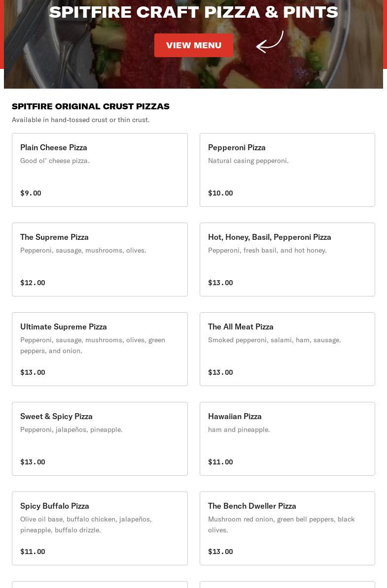Select the Ultimate Supreme Pizza card
The image size is (387, 588).
(100, 349)
